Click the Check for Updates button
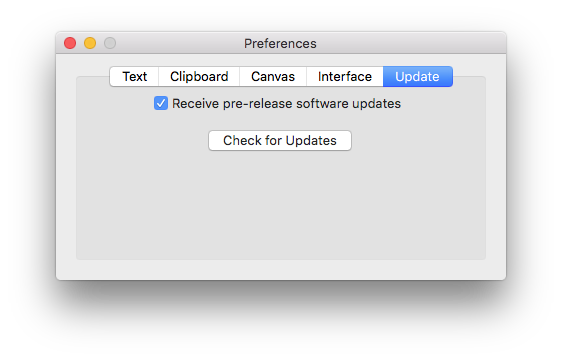The height and width of the screenshot is (360, 562). tap(280, 141)
